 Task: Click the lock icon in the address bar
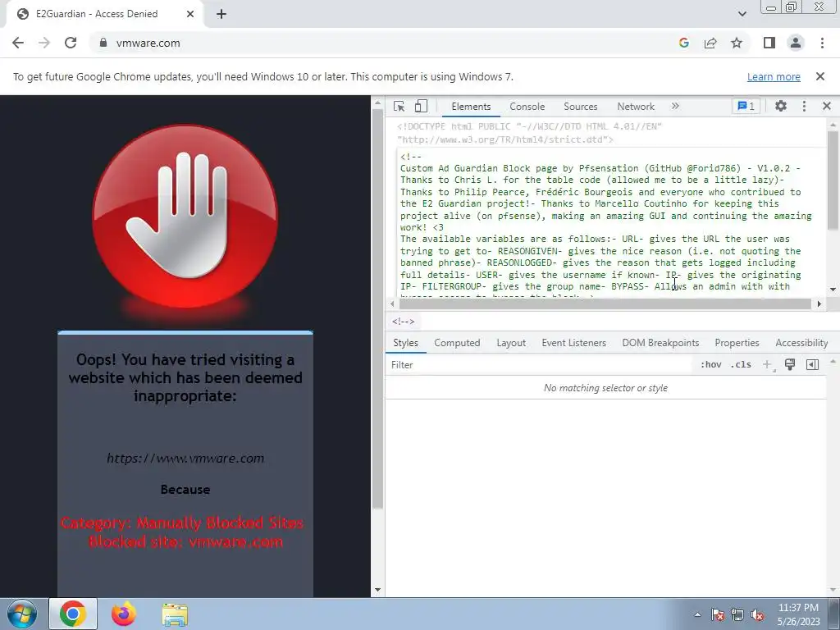[103, 43]
